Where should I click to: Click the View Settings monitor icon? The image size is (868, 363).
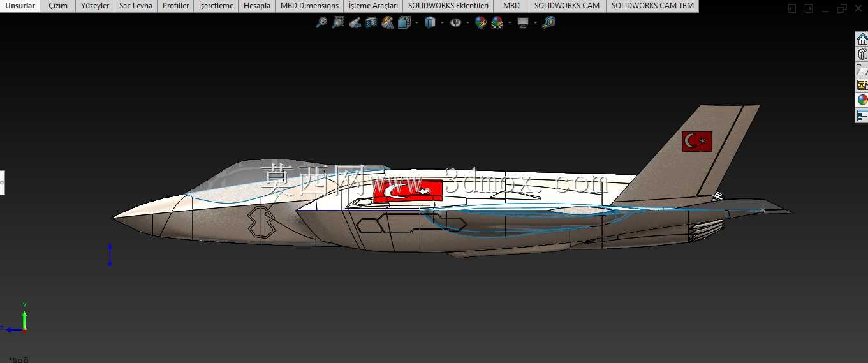(x=523, y=22)
